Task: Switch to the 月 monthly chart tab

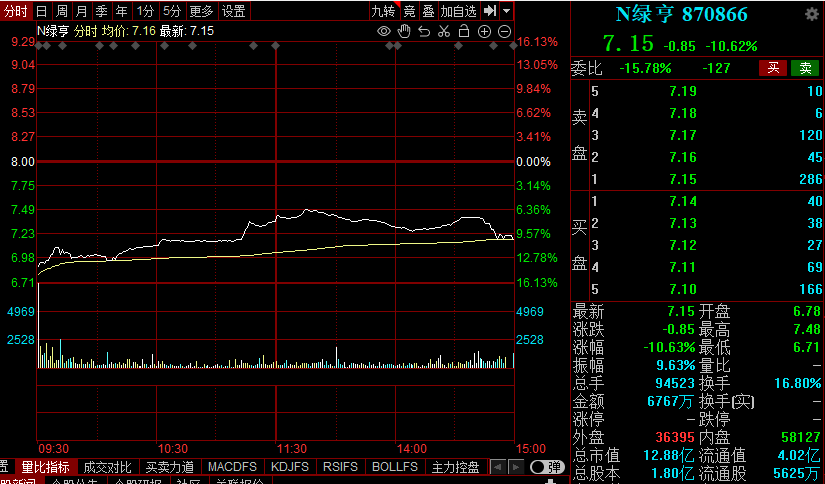Action: coord(82,11)
